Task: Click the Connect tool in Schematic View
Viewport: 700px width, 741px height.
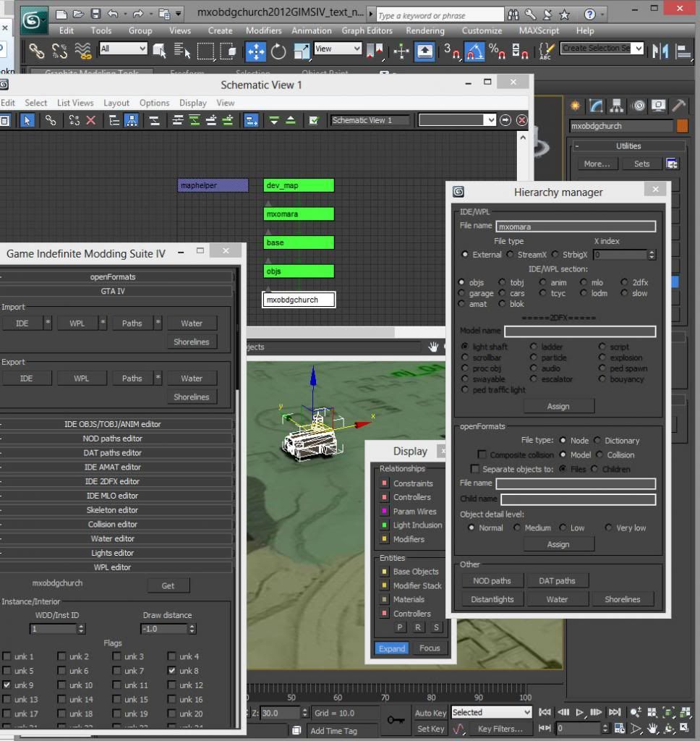Action: pos(50,121)
